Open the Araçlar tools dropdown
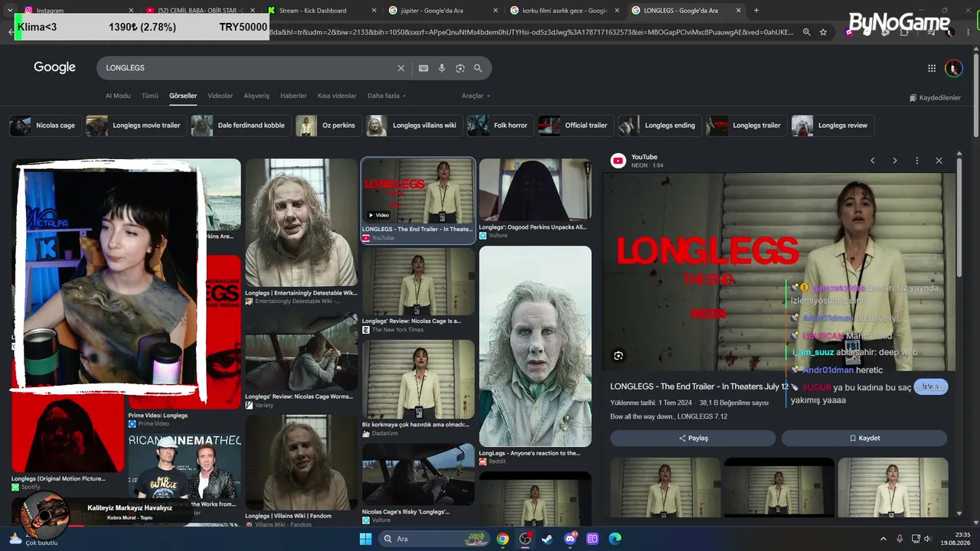 click(x=475, y=96)
